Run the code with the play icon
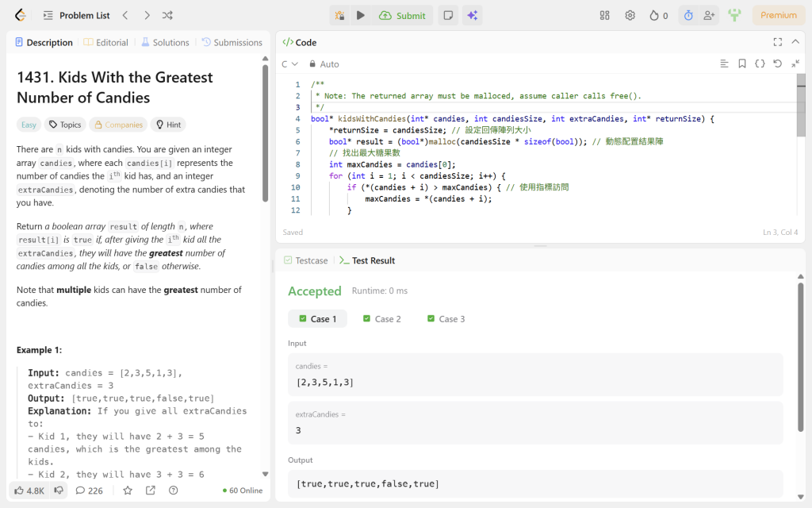Viewport: 812px width, 508px height. pos(361,15)
